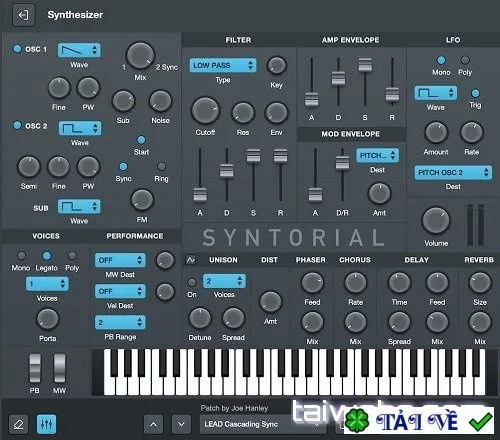This screenshot has height=440, width=500.
Task: Open the PB Range dropdown
Action: coord(120,322)
